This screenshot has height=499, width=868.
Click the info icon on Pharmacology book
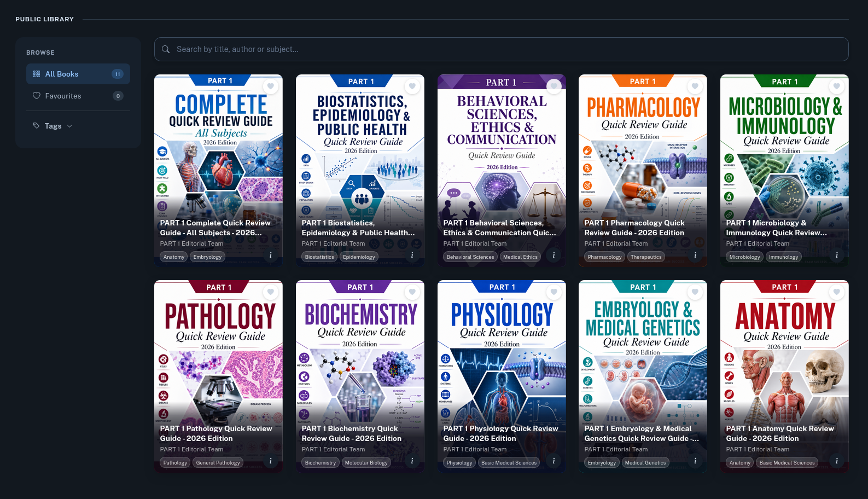(695, 255)
